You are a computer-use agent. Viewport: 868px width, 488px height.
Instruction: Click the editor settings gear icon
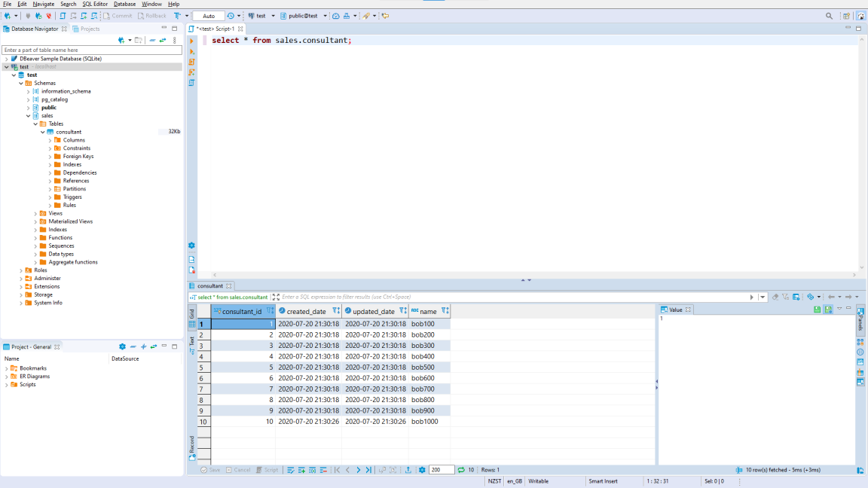pos(191,246)
